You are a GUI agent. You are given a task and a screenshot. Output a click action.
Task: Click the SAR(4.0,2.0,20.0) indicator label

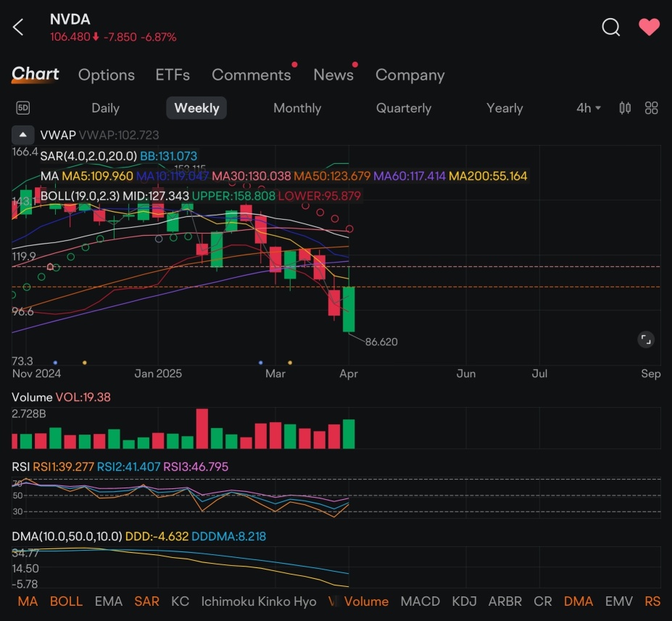[88, 156]
